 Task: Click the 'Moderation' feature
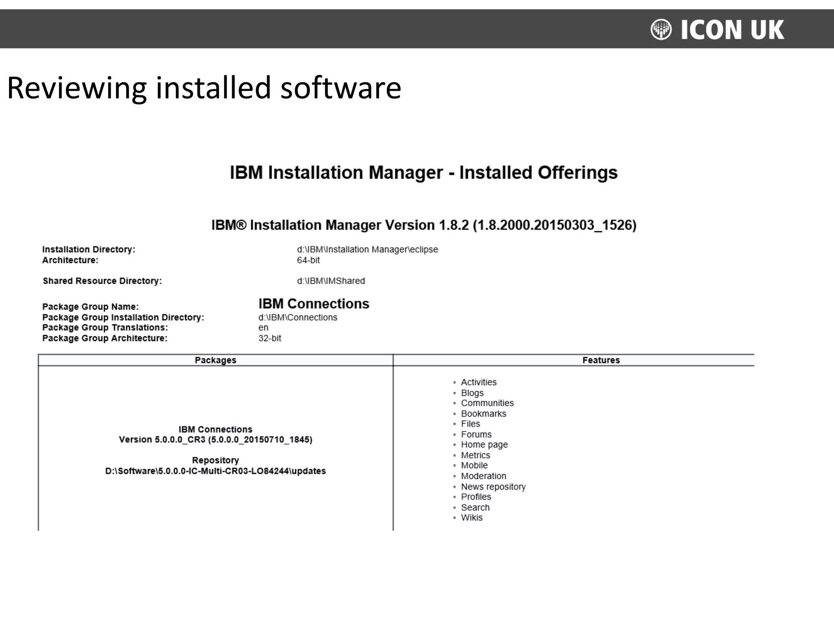[x=483, y=476]
